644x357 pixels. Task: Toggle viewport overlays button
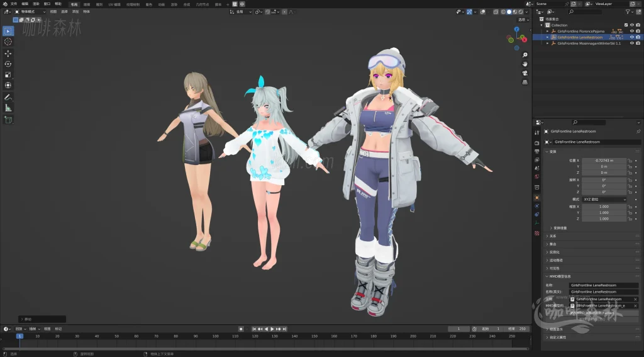coord(483,12)
